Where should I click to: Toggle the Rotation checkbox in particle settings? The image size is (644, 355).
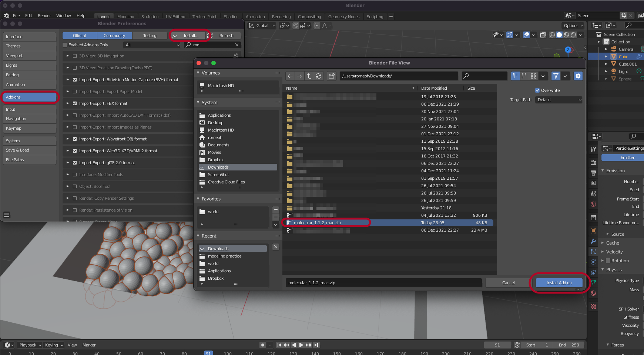click(608, 261)
